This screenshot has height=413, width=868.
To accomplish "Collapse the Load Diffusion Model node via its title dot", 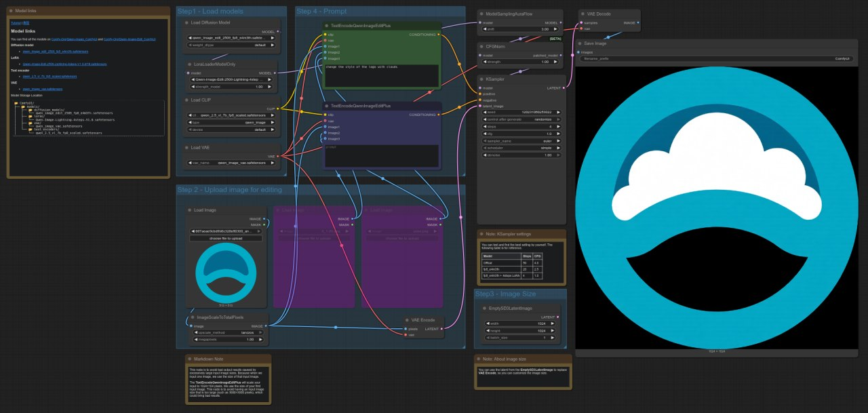I will (x=187, y=22).
